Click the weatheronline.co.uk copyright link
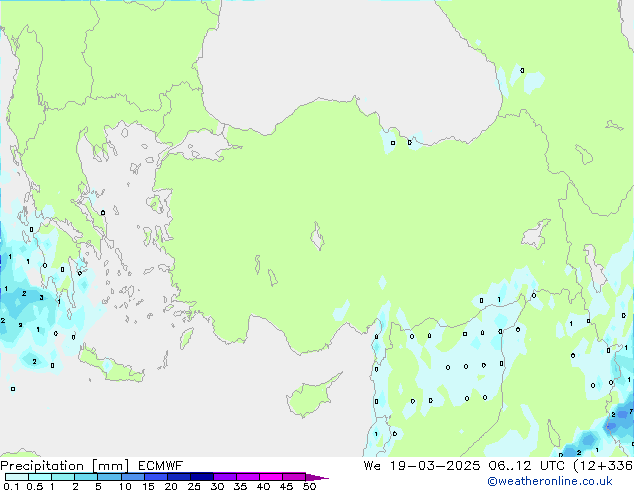The image size is (634, 490). [550, 481]
